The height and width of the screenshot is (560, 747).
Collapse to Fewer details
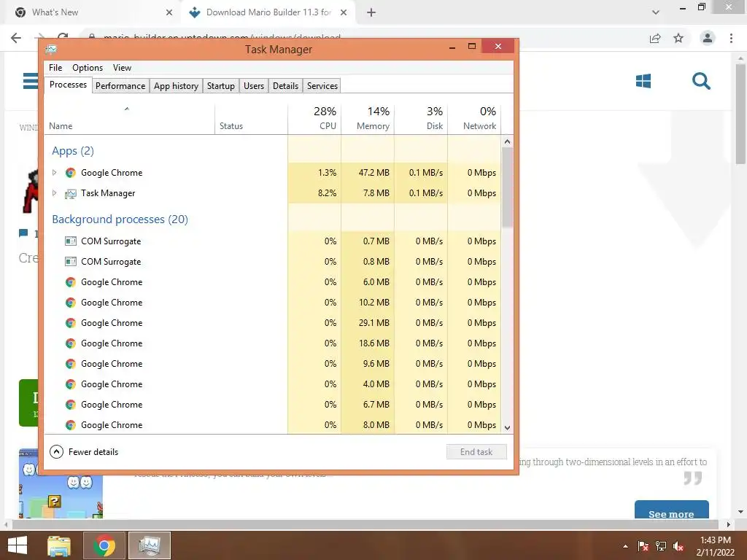(x=84, y=452)
